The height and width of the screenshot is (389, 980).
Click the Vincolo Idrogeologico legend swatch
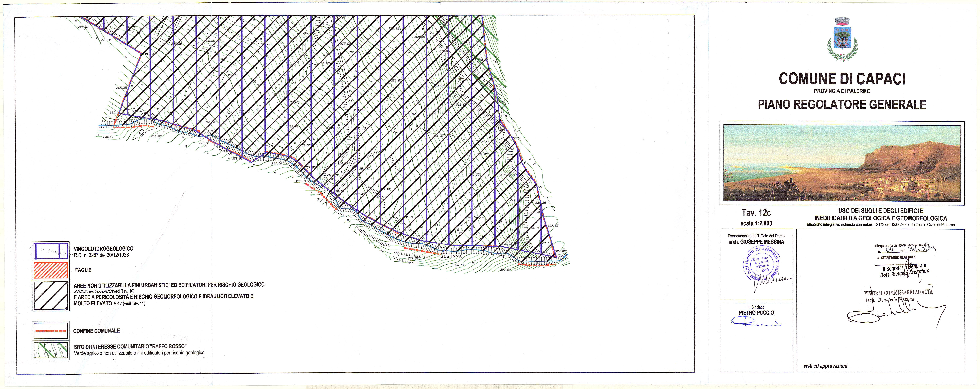(51, 252)
